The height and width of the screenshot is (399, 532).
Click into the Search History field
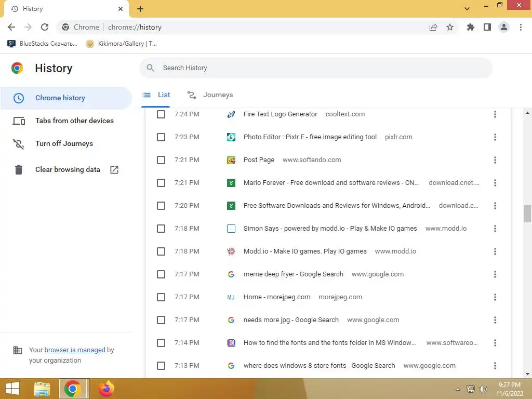tap(316, 68)
